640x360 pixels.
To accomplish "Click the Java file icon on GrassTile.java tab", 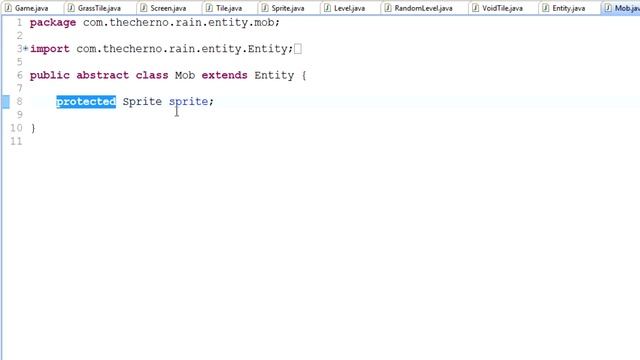I will click(x=71, y=8).
